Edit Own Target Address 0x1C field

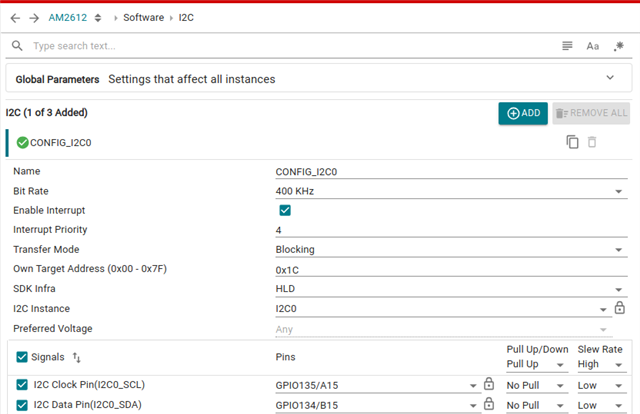451,270
